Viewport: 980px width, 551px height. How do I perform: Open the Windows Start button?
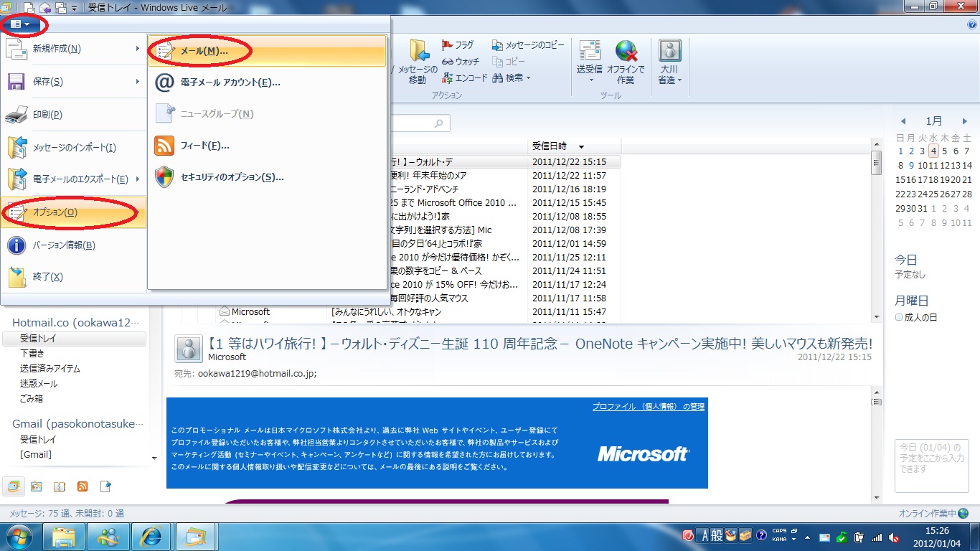19,536
